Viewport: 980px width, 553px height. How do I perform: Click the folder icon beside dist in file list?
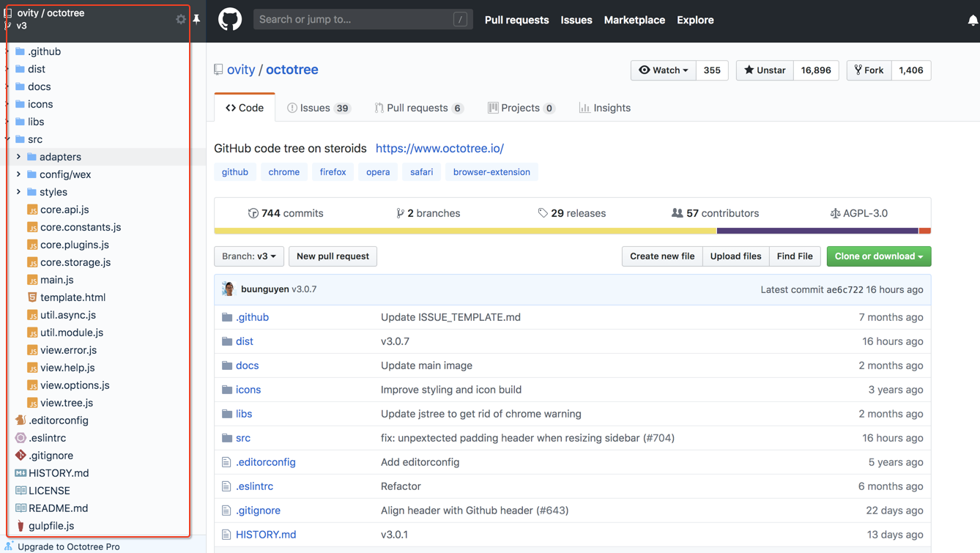pyautogui.click(x=227, y=341)
